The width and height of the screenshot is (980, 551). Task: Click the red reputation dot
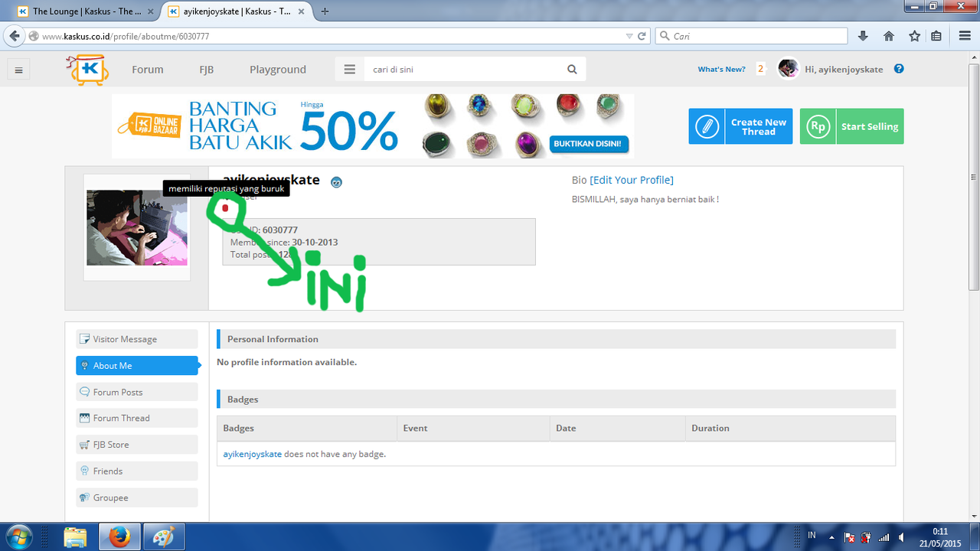(225, 208)
